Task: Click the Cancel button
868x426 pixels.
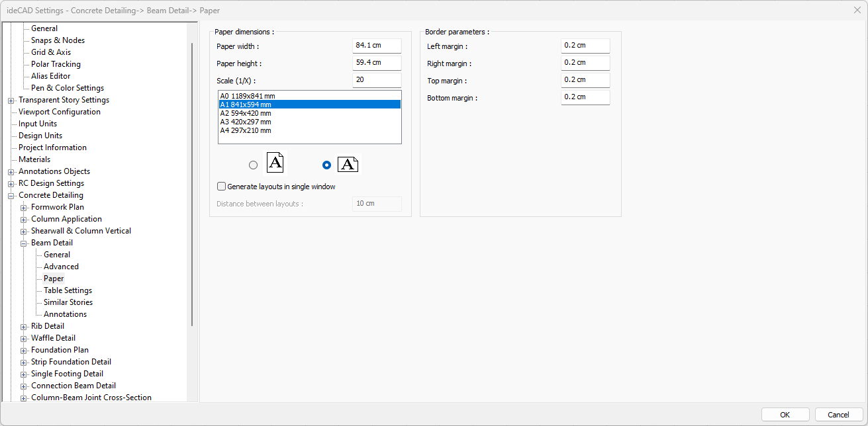Action: (x=838, y=415)
